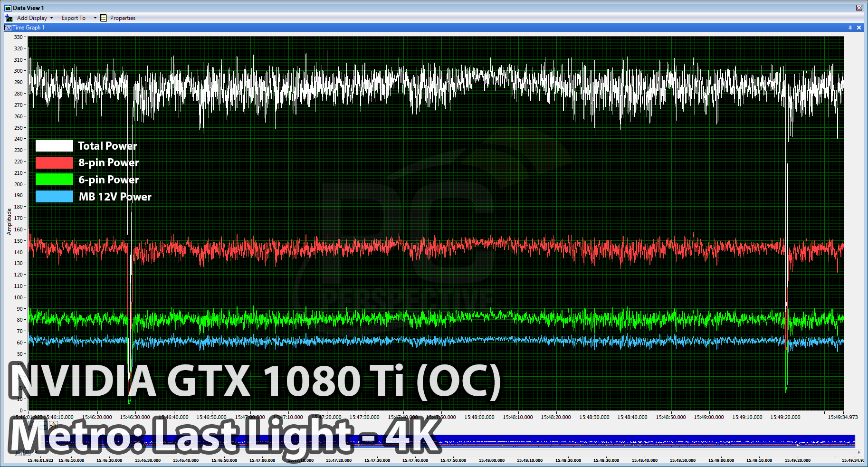Click the 15:49:34.973 end time label
Image resolution: width=868 pixels, height=467 pixels.
click(x=843, y=417)
